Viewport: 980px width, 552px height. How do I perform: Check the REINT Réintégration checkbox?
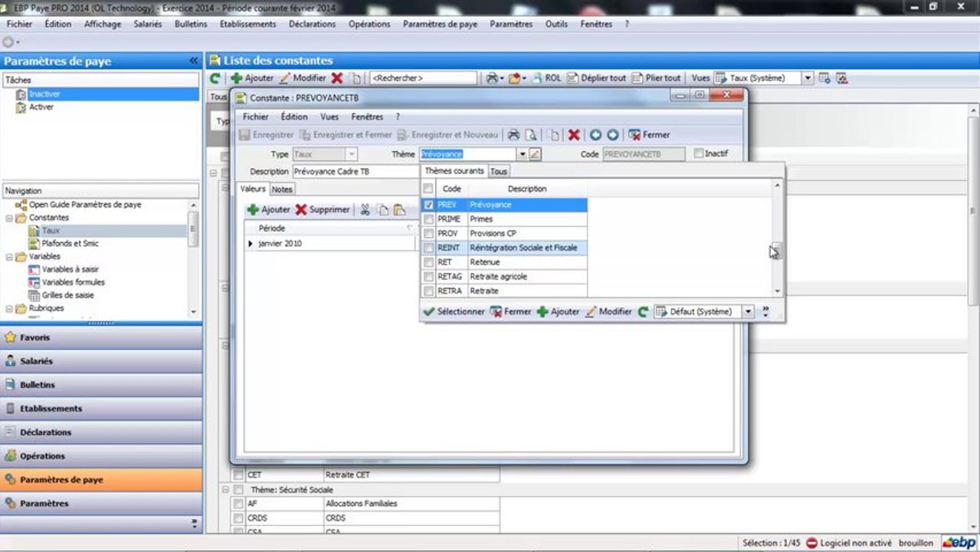[x=428, y=248]
